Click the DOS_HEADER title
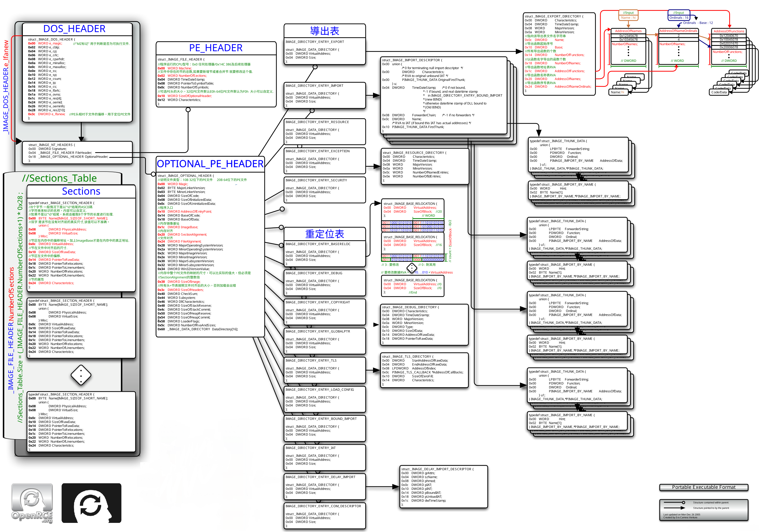 [x=74, y=29]
